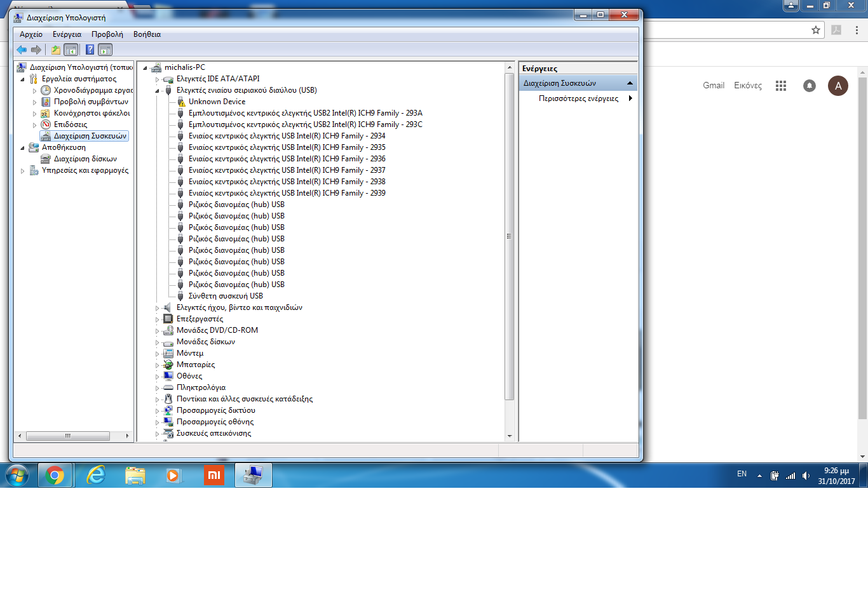Bookmark page with the star icon
Viewport: 868px width, 611px height.
816,30
